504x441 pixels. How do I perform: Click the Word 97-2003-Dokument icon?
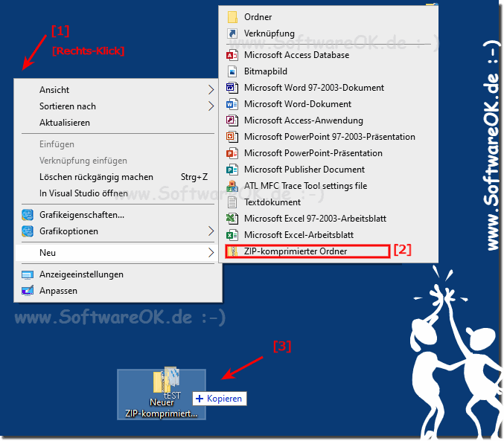(x=232, y=88)
